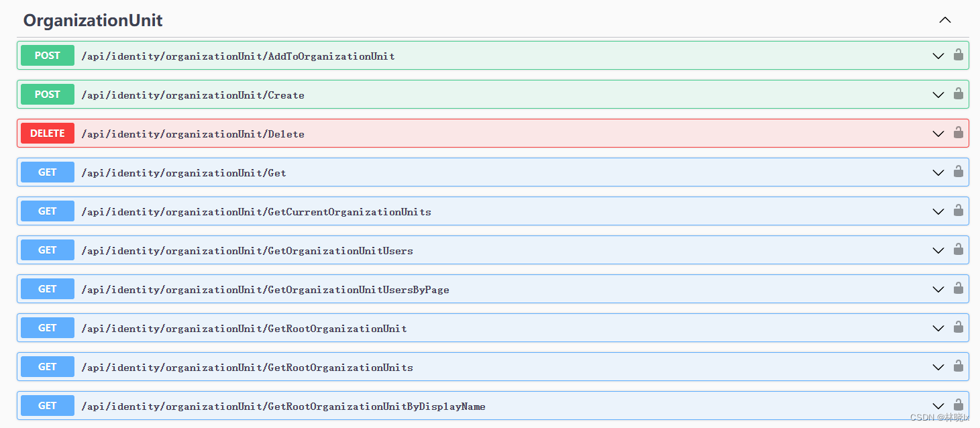Click the POST badge for Create endpoint

48,95
